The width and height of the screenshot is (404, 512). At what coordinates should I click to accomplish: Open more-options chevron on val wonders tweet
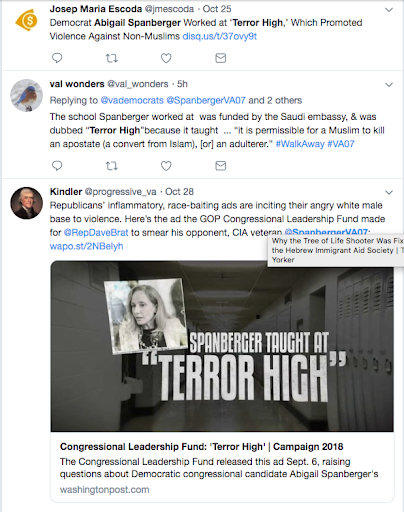click(389, 85)
